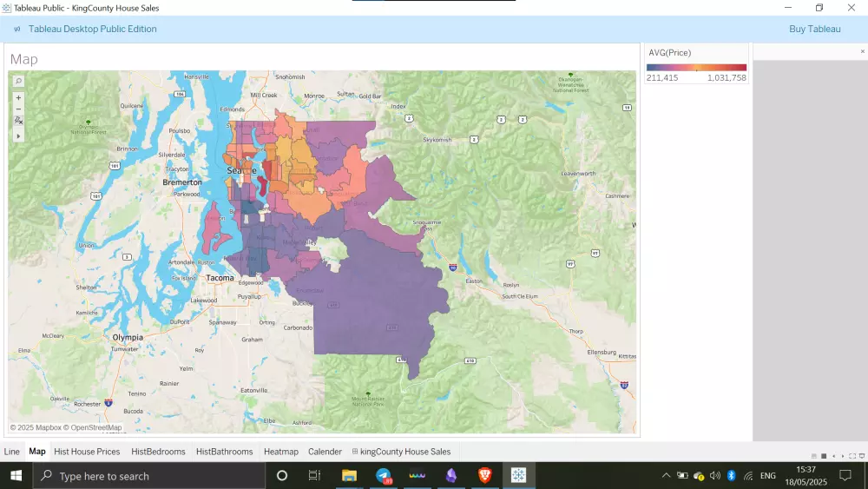Click the Windows search box
The width and height of the screenshot is (868, 489).
tap(149, 476)
